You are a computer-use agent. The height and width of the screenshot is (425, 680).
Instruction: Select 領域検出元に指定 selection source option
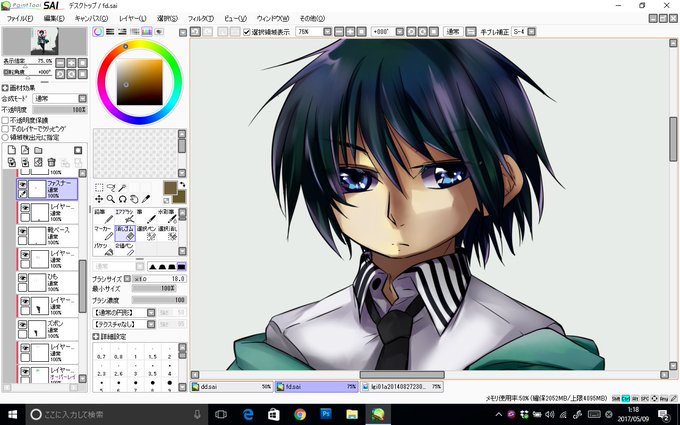[5, 137]
